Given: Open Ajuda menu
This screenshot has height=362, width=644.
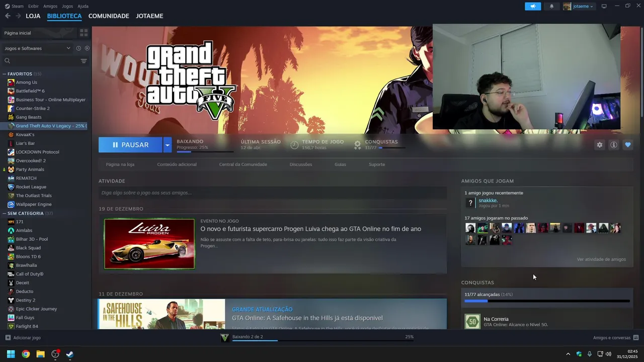Looking at the screenshot, I should click(x=83, y=6).
